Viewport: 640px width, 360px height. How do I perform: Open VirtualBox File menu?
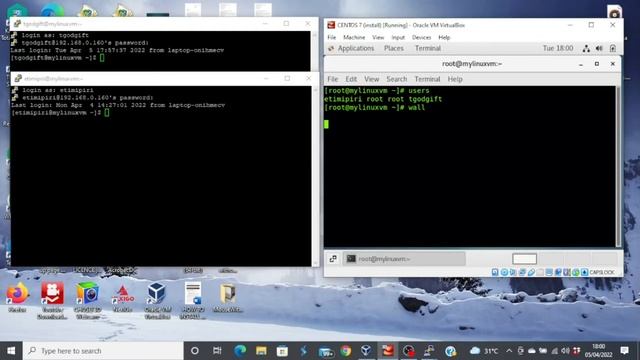(331, 37)
